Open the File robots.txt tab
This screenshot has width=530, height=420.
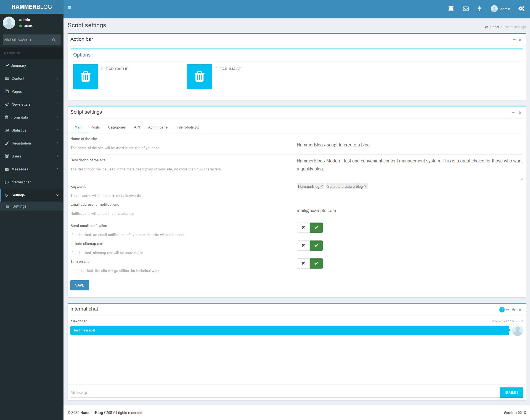click(x=187, y=127)
